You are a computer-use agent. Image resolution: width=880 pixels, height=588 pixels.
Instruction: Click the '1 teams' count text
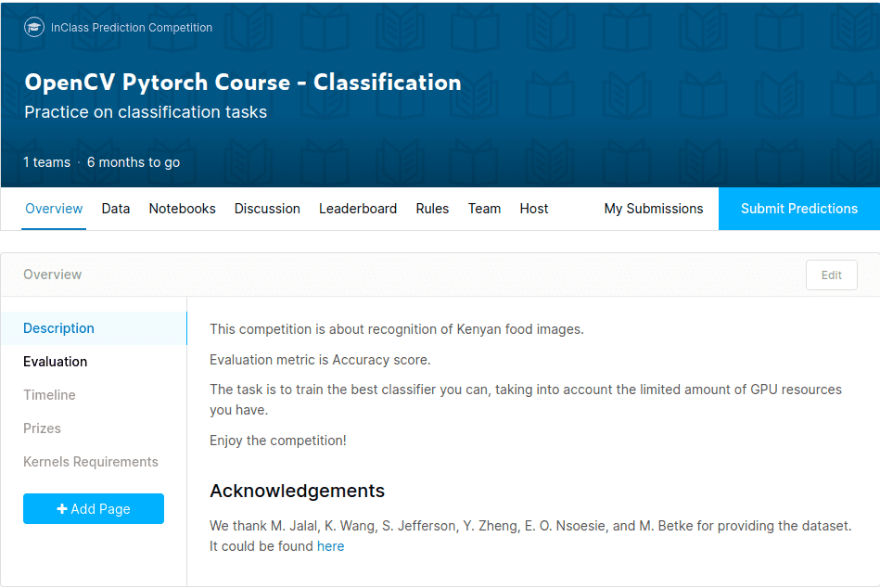click(46, 162)
